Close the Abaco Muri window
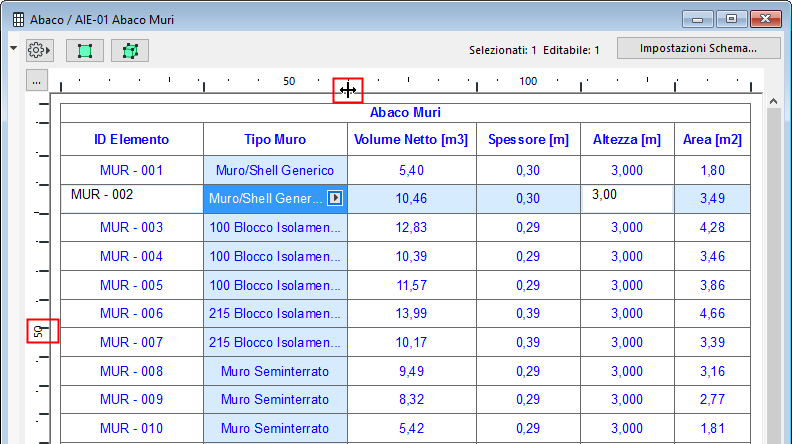Screen dimensions: 792x444 (x=766, y=19)
